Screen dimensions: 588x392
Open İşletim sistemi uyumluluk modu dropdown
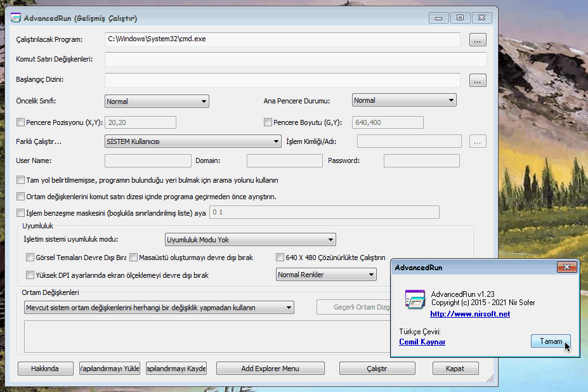pyautogui.click(x=250, y=240)
